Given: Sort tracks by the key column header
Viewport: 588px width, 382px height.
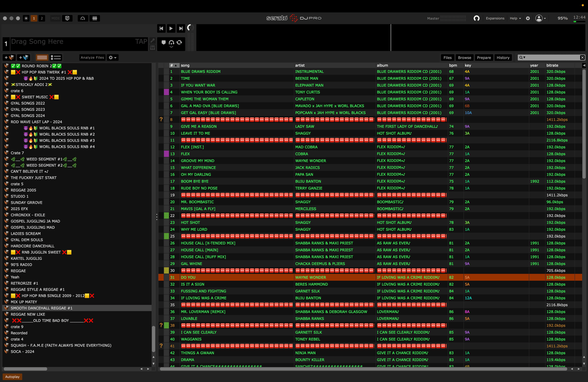Looking at the screenshot, I should pos(468,65).
